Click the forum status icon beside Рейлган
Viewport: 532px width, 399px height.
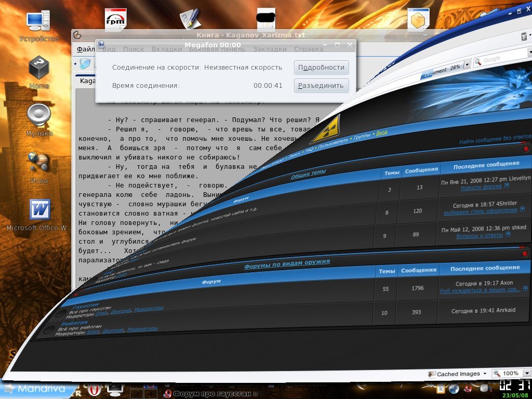click(x=49, y=330)
